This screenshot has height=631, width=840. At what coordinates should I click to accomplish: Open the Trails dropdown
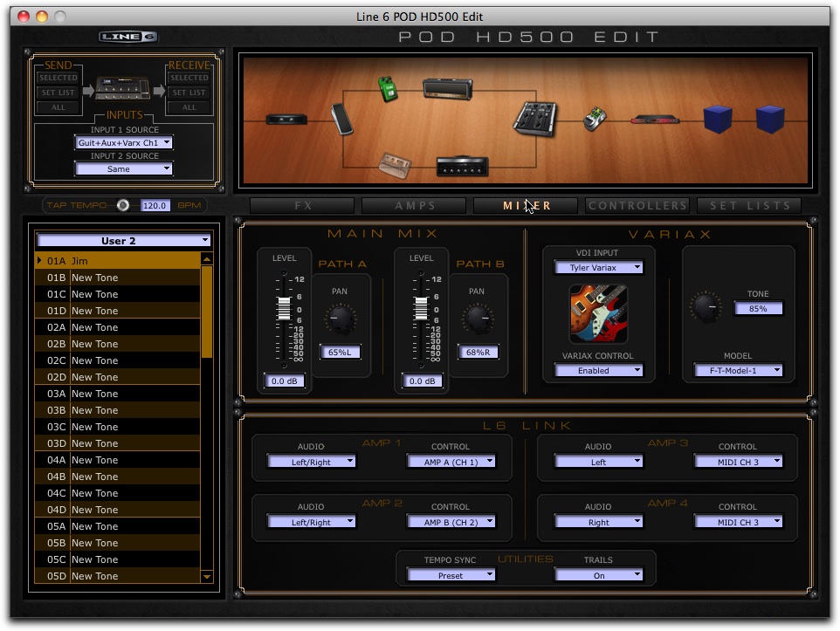(x=598, y=575)
